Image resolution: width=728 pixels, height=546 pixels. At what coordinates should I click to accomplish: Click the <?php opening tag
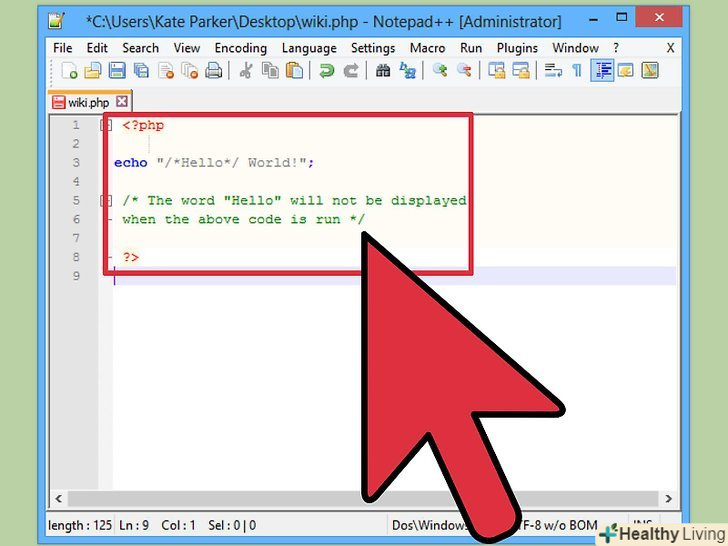pos(143,125)
